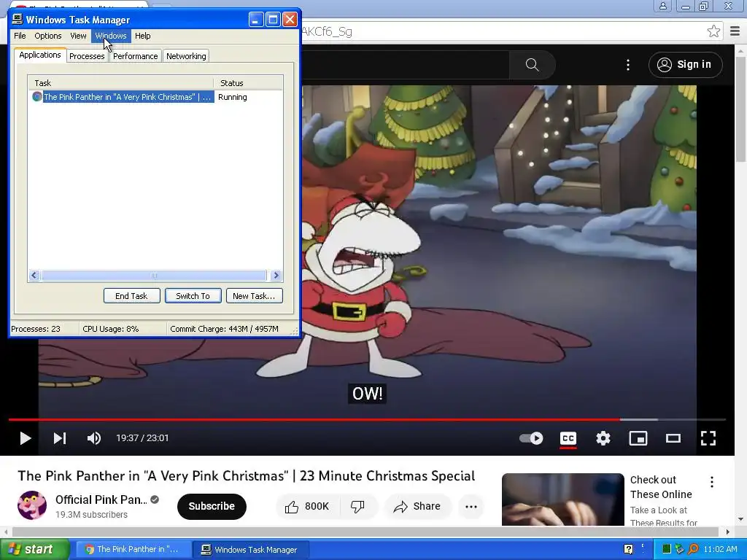Skip to the next video
The image size is (747, 560).
(60, 438)
